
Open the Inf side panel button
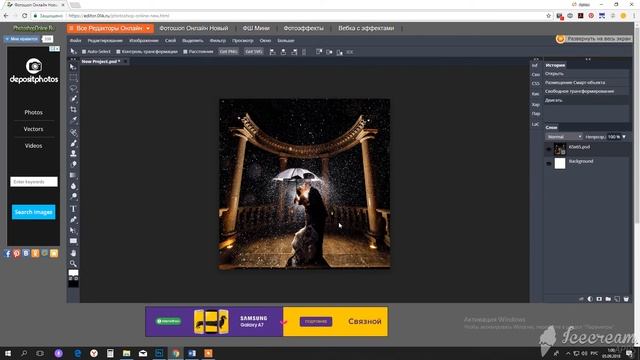point(535,65)
